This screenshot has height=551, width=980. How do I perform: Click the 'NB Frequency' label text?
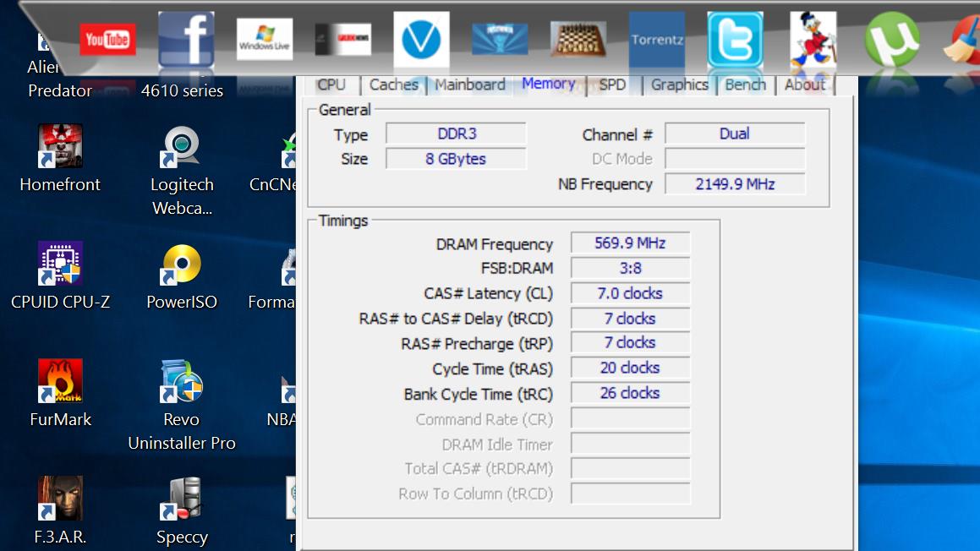pos(605,184)
